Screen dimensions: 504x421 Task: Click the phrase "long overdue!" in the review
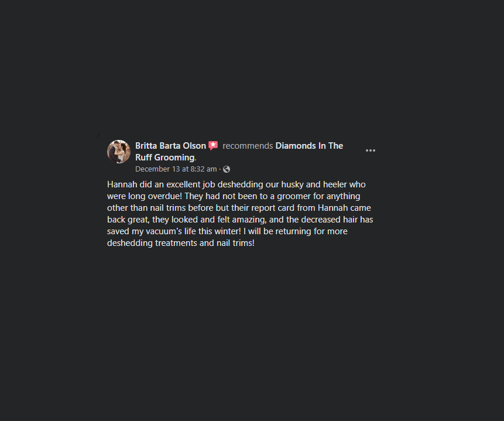157,196
